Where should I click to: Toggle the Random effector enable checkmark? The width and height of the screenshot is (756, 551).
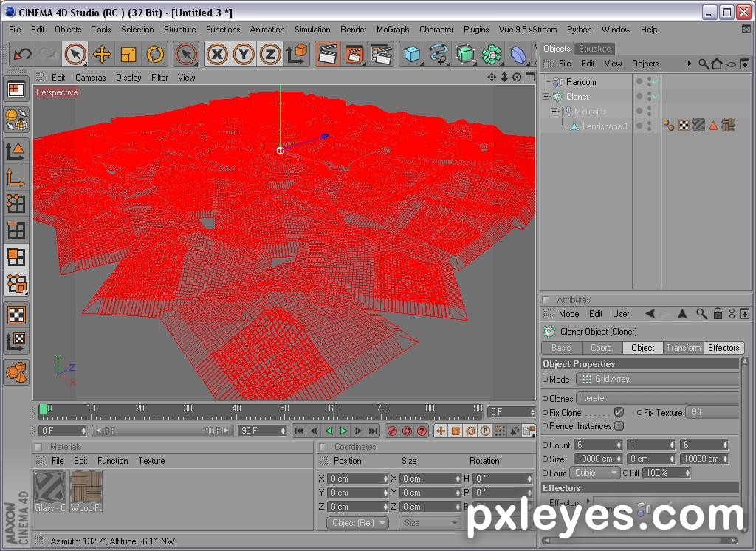656,81
